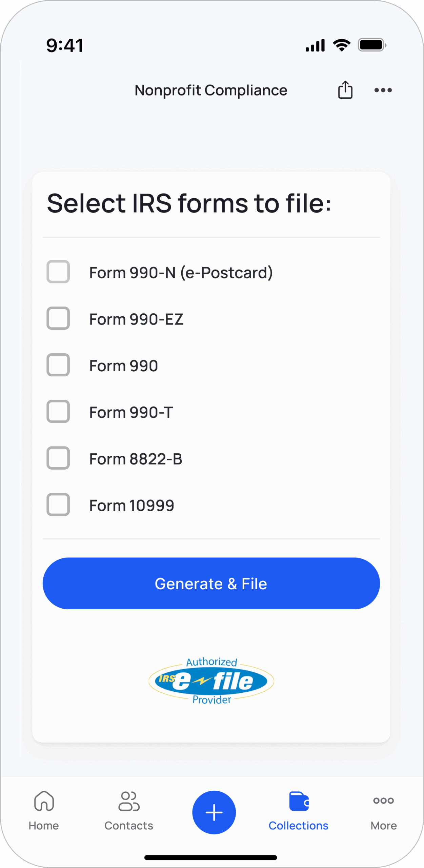
Task: Open the Collections wallet icon
Action: (299, 801)
